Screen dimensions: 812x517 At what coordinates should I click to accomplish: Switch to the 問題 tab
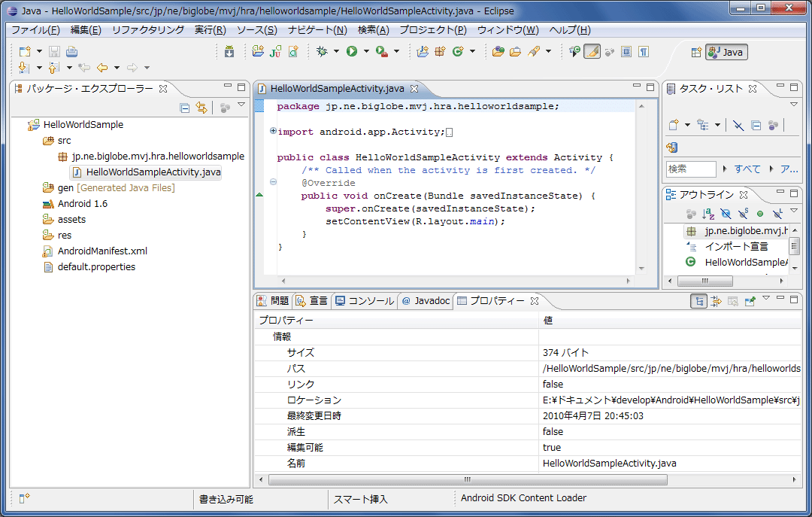(x=273, y=301)
